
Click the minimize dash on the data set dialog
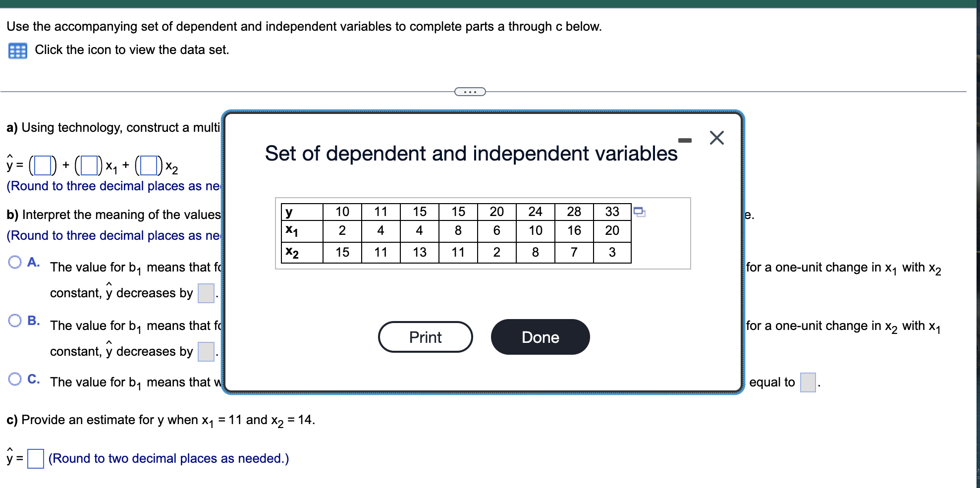(686, 140)
